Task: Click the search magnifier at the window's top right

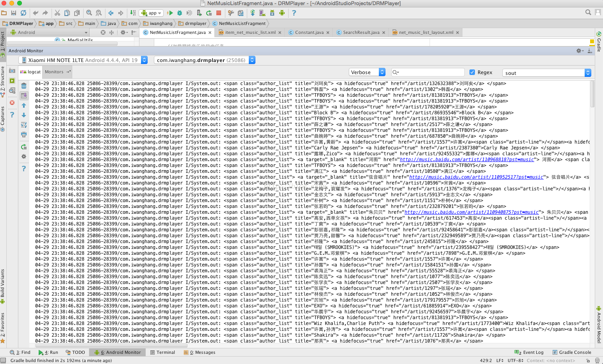Action: coord(588,12)
